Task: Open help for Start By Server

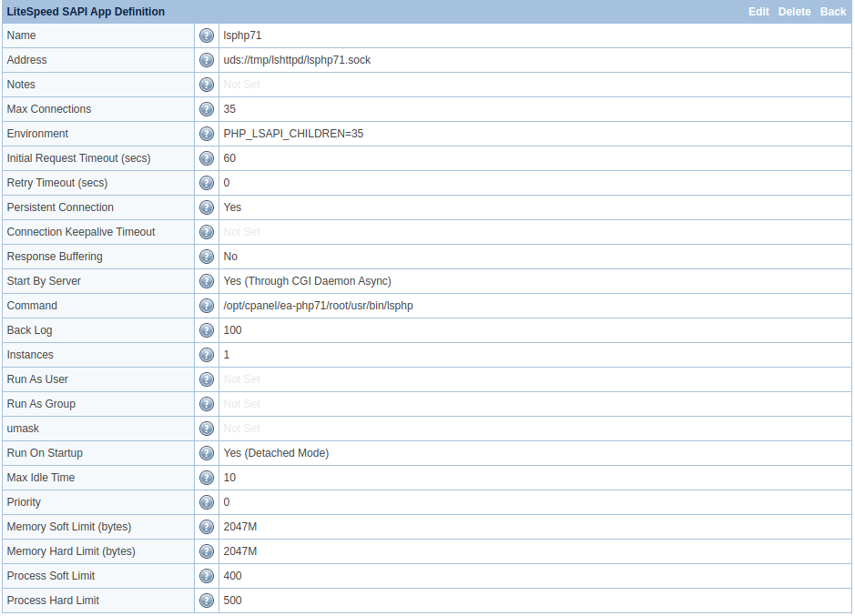Action: [207, 280]
